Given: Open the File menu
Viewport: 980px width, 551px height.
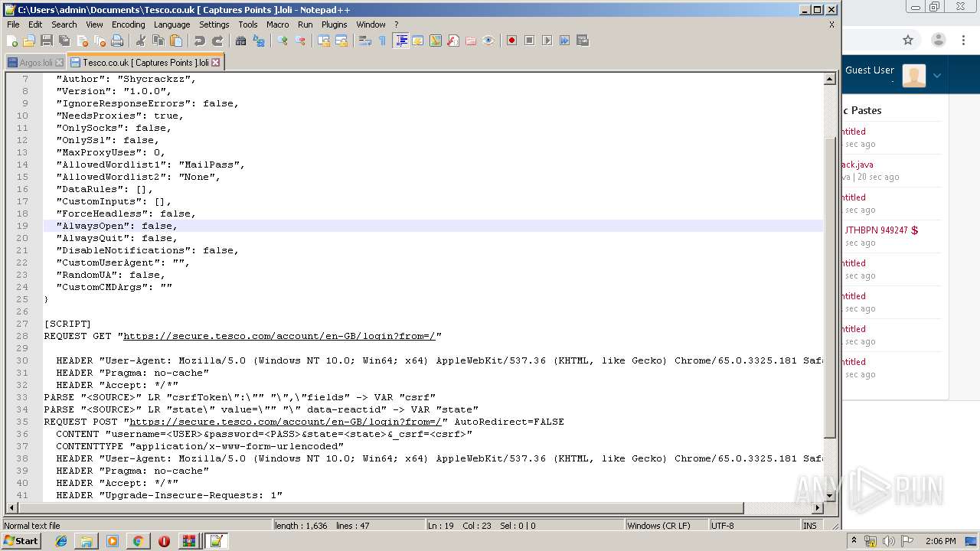Looking at the screenshot, I should pyautogui.click(x=13, y=24).
